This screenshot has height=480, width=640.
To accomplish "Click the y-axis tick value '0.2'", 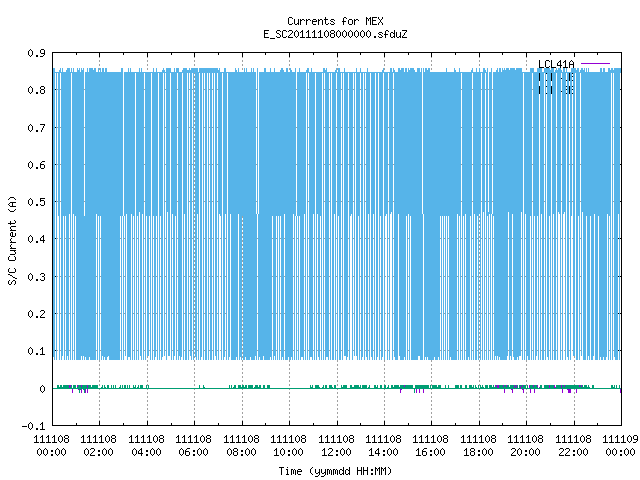I will [x=36, y=314].
